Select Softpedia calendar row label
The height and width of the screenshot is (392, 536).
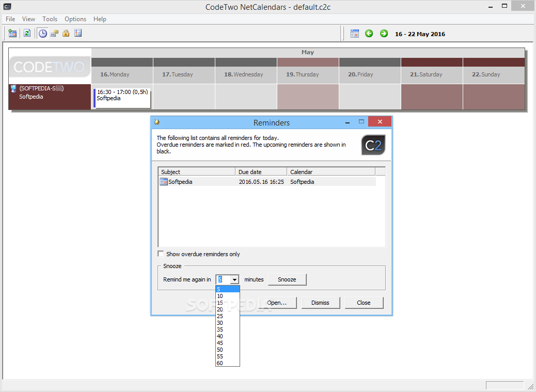[x=50, y=97]
